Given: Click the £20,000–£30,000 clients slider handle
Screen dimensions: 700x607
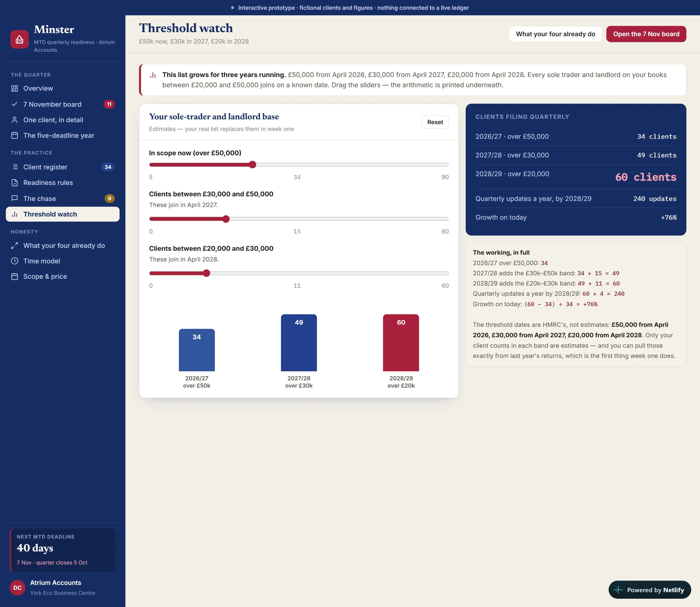Looking at the screenshot, I should pos(207,273).
